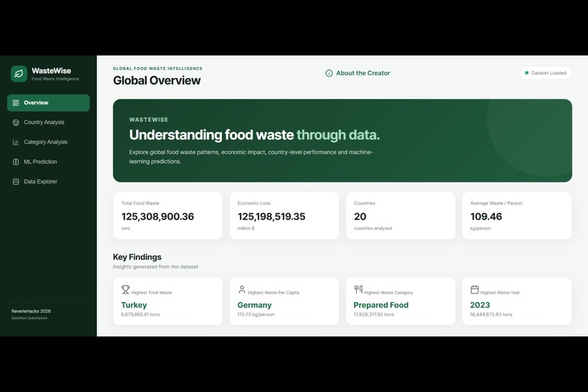Select the Prepared Food key finding
The width and height of the screenshot is (588, 392).
point(381,305)
